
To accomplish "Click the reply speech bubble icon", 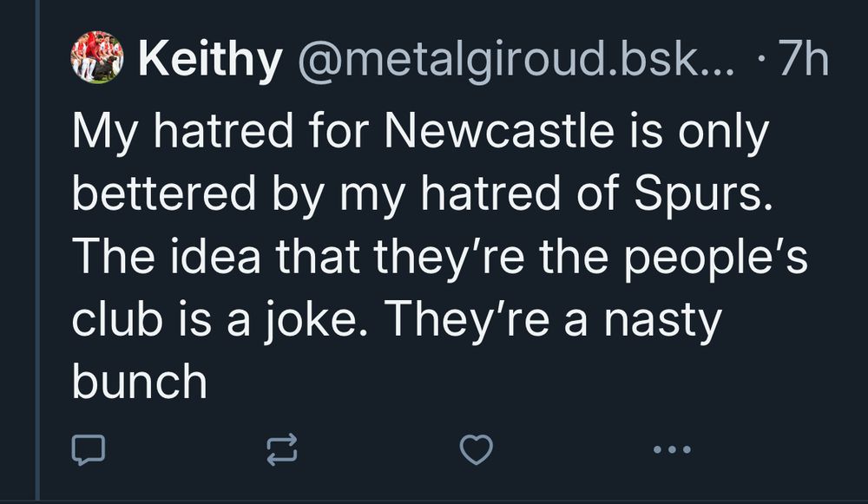I will click(88, 448).
